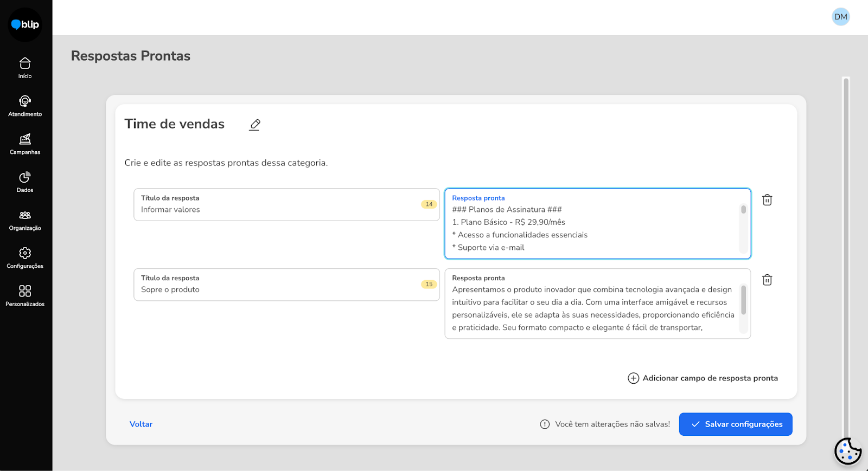Focus the 'Sopre o produto' title field
The height and width of the screenshot is (471, 868).
coord(277,290)
